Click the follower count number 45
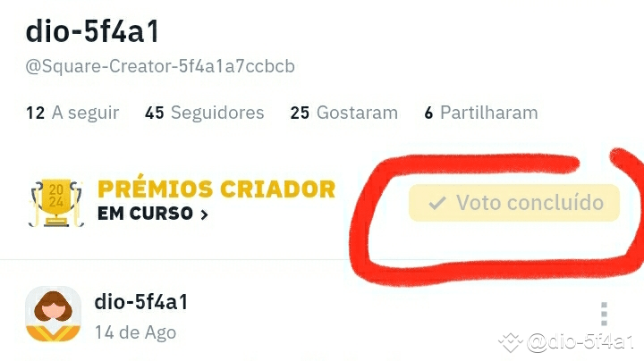Screen dimensions: 644x361 pyautogui.click(x=155, y=113)
